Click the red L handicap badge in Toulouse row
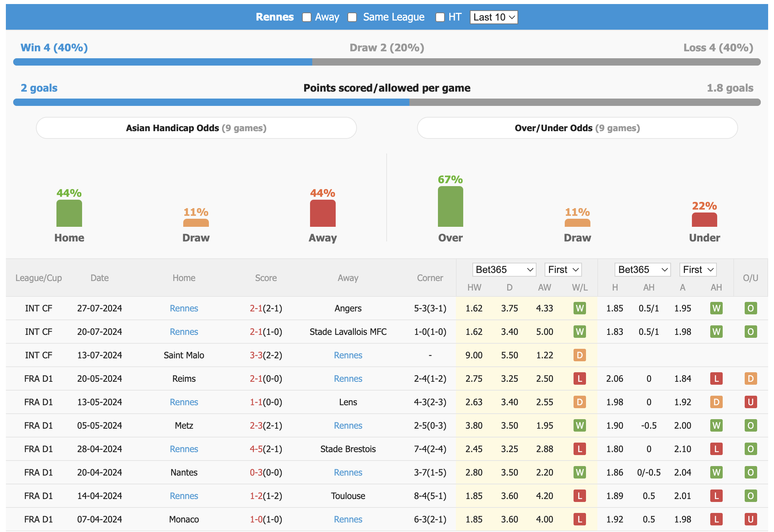This screenshot has height=532, width=774. coord(716,496)
